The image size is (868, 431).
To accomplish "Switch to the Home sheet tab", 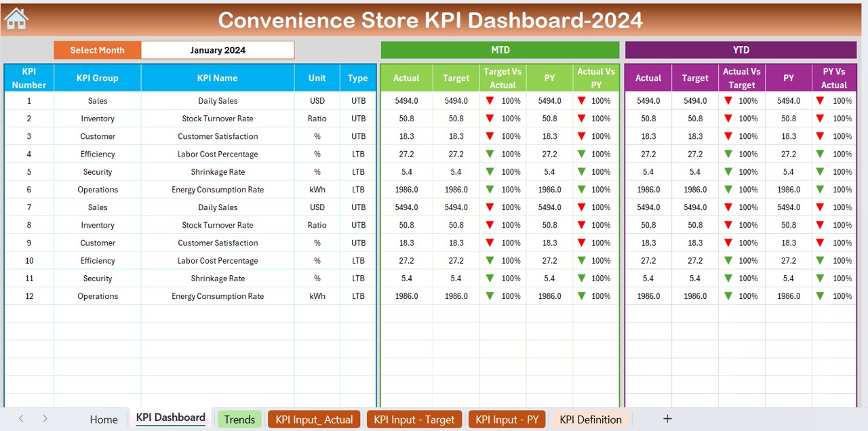I will pyautogui.click(x=104, y=419).
